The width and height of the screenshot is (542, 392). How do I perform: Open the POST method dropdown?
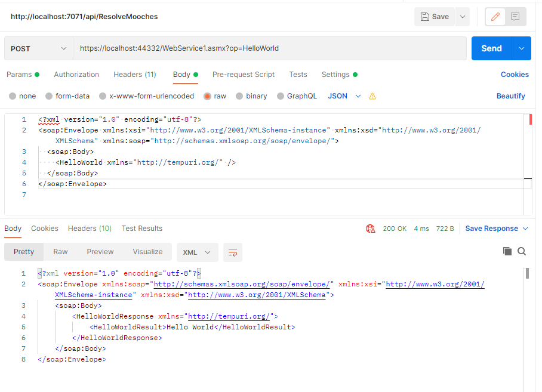tap(39, 49)
